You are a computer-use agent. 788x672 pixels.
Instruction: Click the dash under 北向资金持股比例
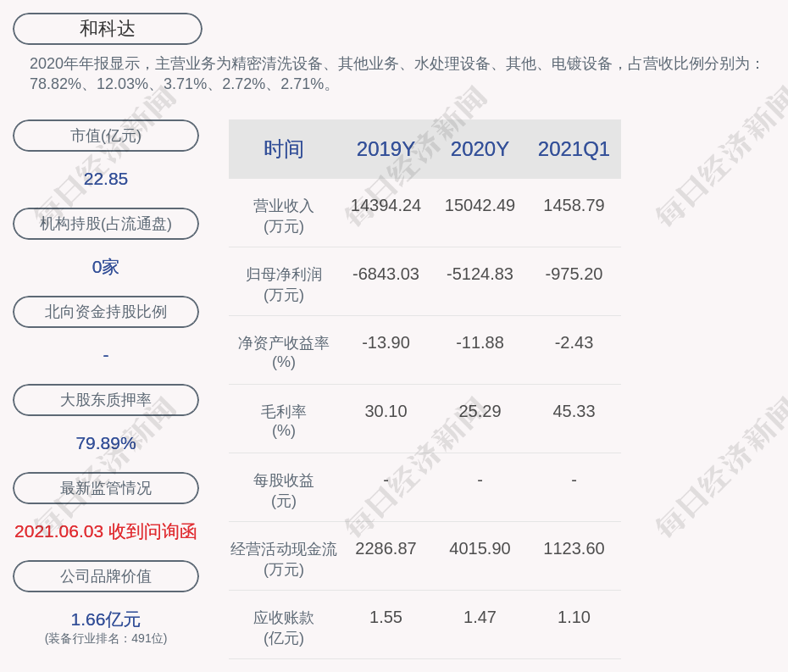pyautogui.click(x=106, y=355)
